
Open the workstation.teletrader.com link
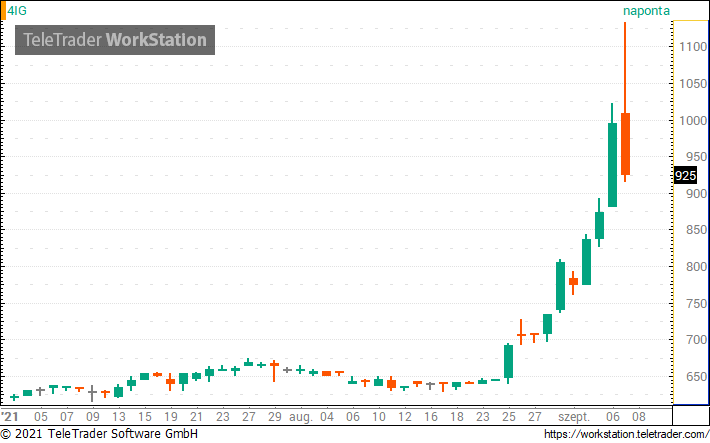click(x=627, y=434)
